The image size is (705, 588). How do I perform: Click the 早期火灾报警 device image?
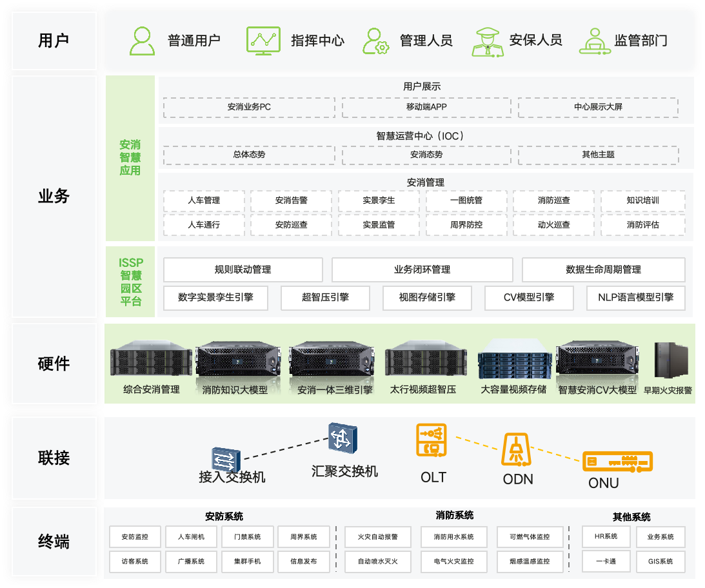671,360
